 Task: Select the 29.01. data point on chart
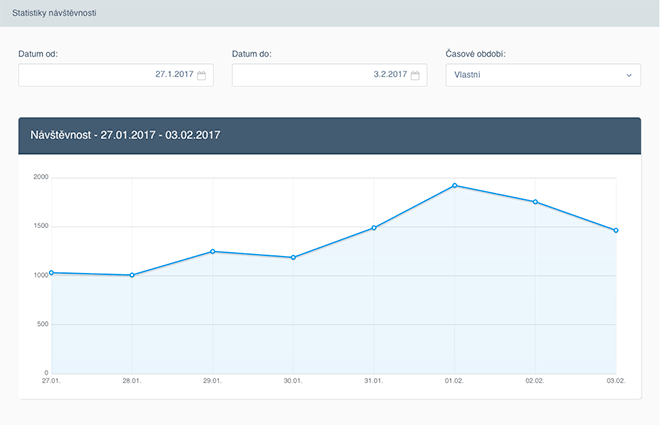click(213, 252)
